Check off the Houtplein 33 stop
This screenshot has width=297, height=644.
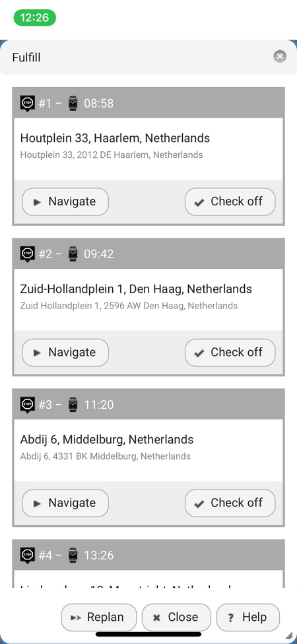230,201
